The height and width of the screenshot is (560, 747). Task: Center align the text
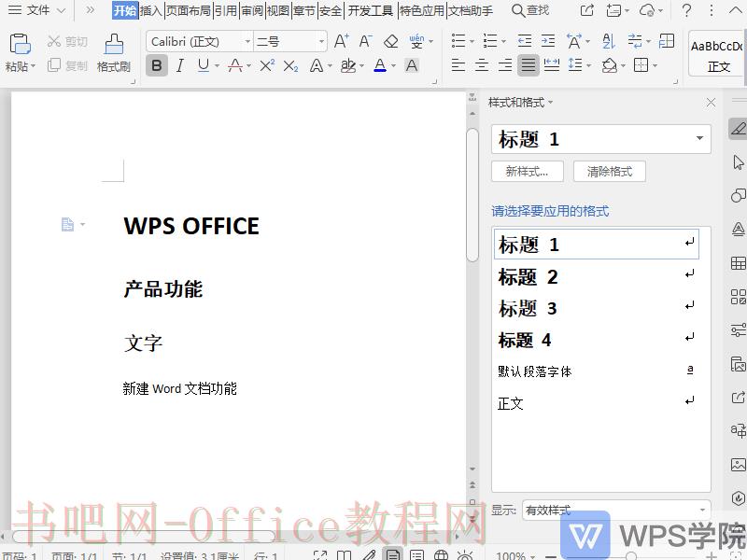click(482, 64)
